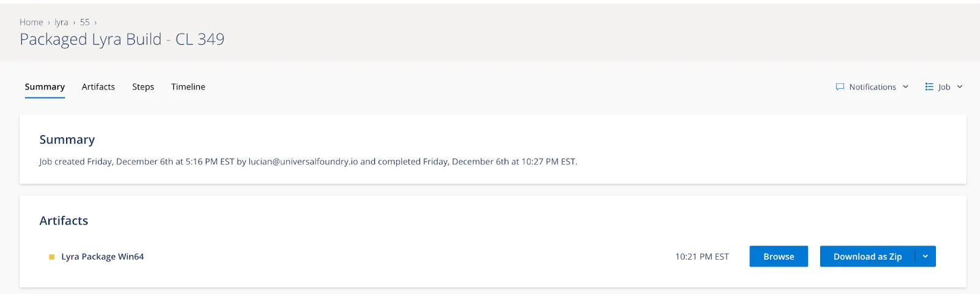This screenshot has width=980, height=294.
Task: Click the yellow status square beside Lyra Package
Action: tap(51, 257)
